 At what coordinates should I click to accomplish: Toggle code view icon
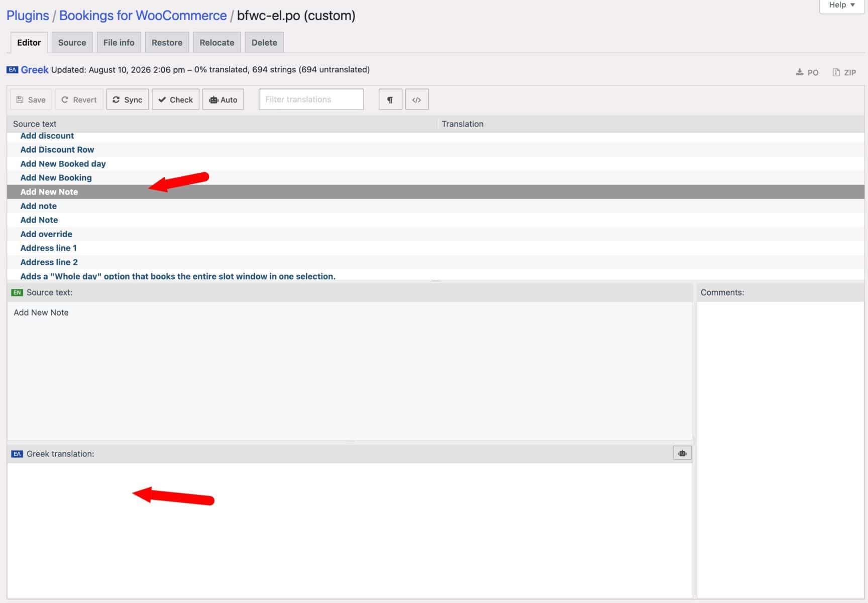(x=416, y=99)
